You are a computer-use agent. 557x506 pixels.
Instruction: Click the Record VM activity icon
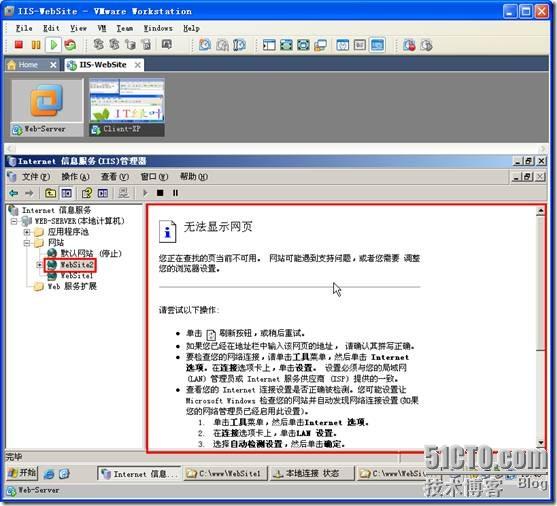[409, 45]
